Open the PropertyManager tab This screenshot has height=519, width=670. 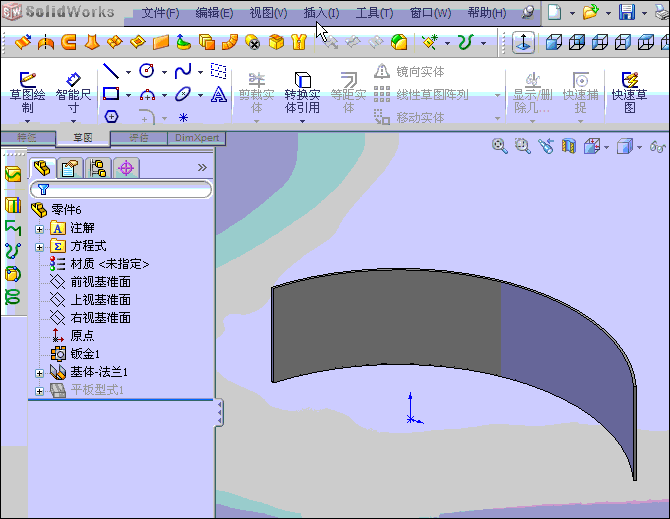coord(70,168)
